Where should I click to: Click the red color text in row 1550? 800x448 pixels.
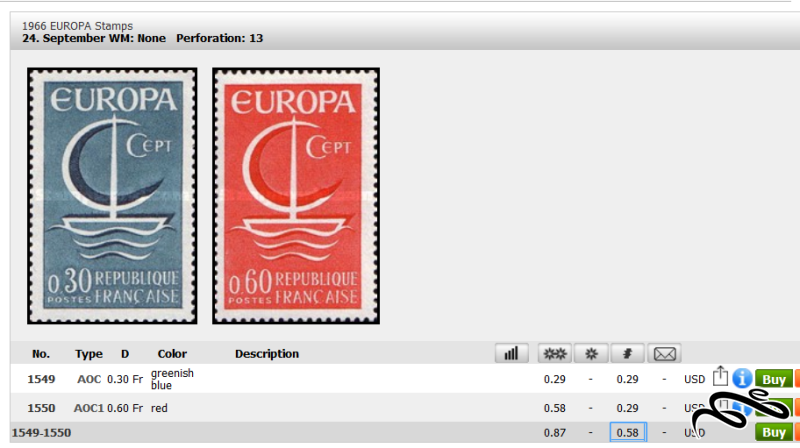tap(159, 408)
